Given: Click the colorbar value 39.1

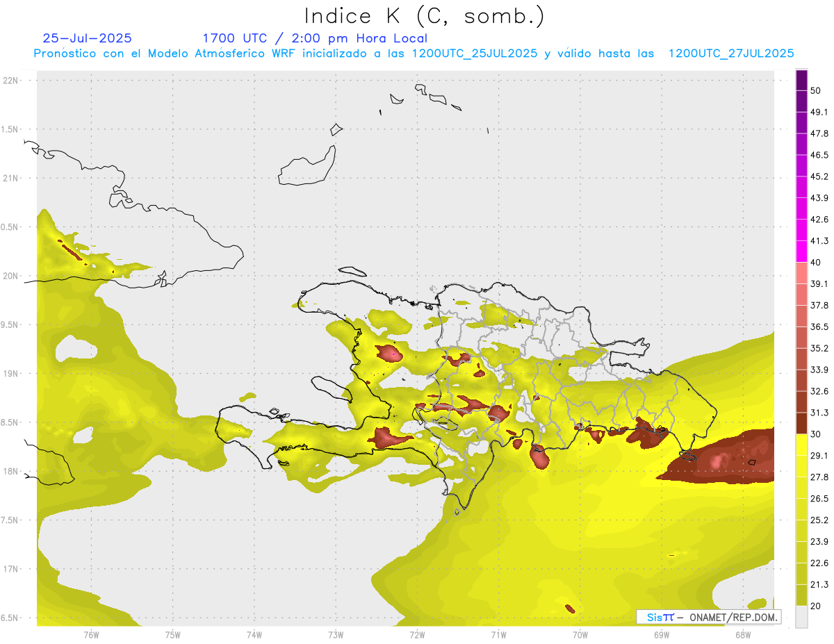Looking at the screenshot, I should (x=819, y=283).
